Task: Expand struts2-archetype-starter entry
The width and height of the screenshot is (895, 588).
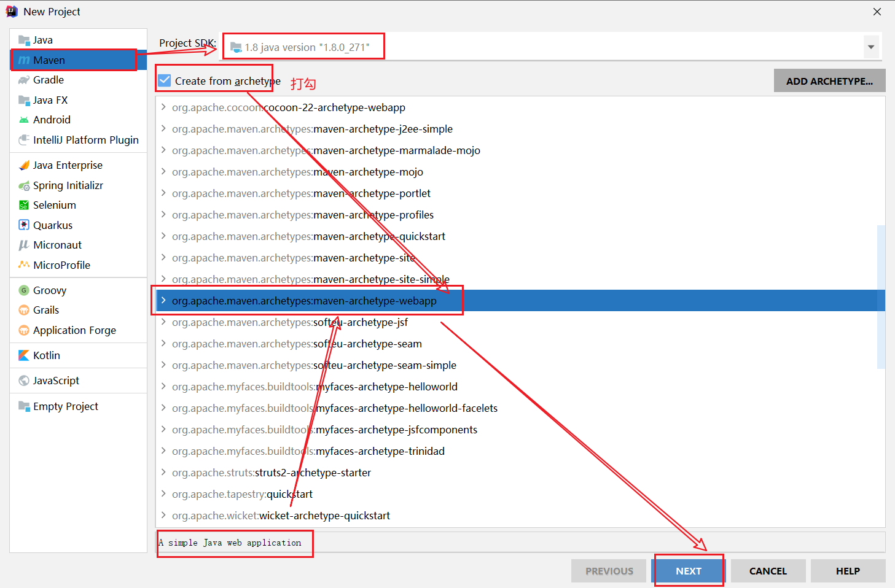Action: pos(163,472)
